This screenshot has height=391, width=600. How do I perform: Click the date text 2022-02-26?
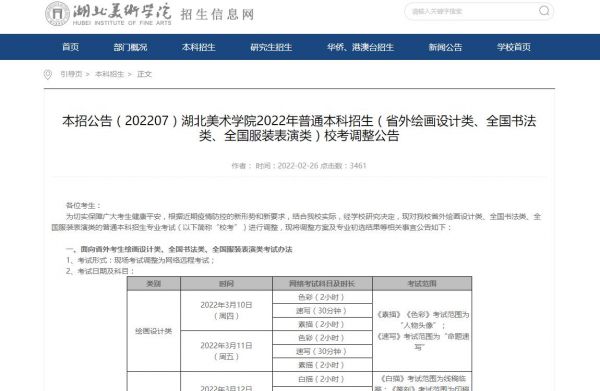298,166
